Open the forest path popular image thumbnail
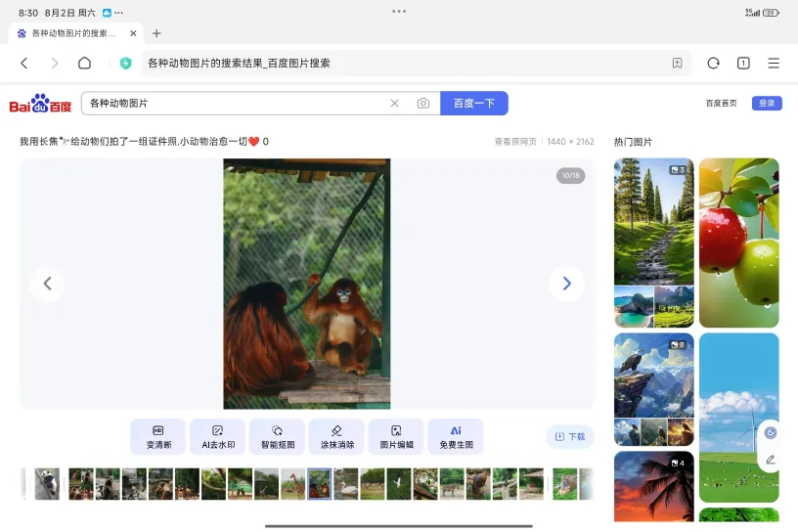Screen dimensions: 798x532 click(653, 222)
